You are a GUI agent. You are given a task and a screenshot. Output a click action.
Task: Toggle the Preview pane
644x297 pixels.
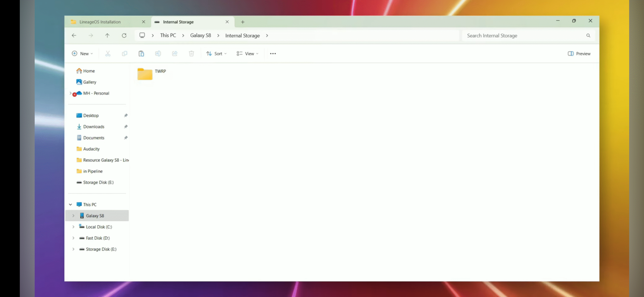[x=579, y=54]
